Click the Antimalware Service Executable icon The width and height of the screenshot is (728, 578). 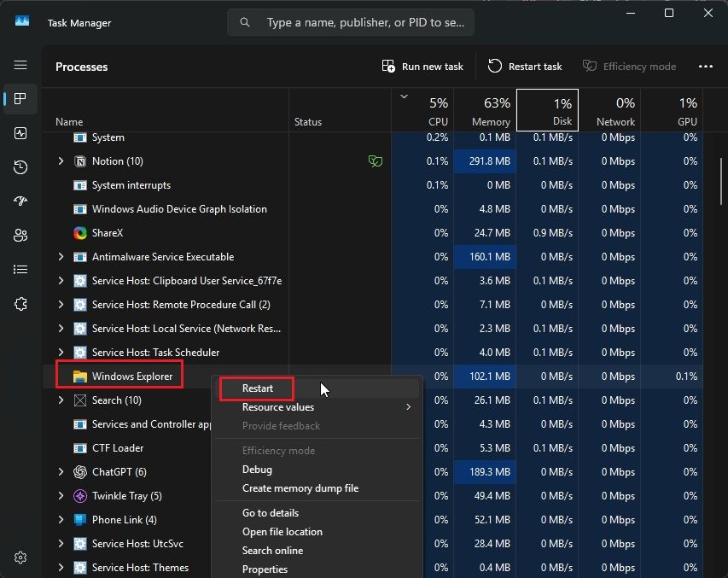[x=80, y=257]
